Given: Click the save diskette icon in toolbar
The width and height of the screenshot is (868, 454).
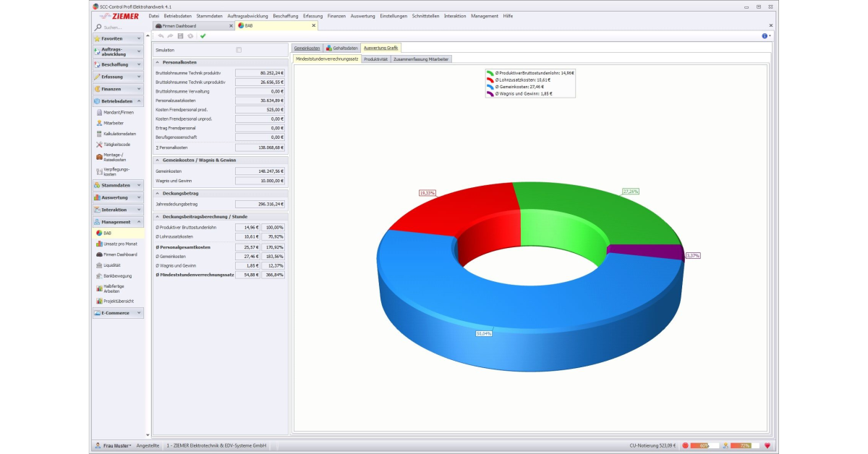Looking at the screenshot, I should click(180, 35).
